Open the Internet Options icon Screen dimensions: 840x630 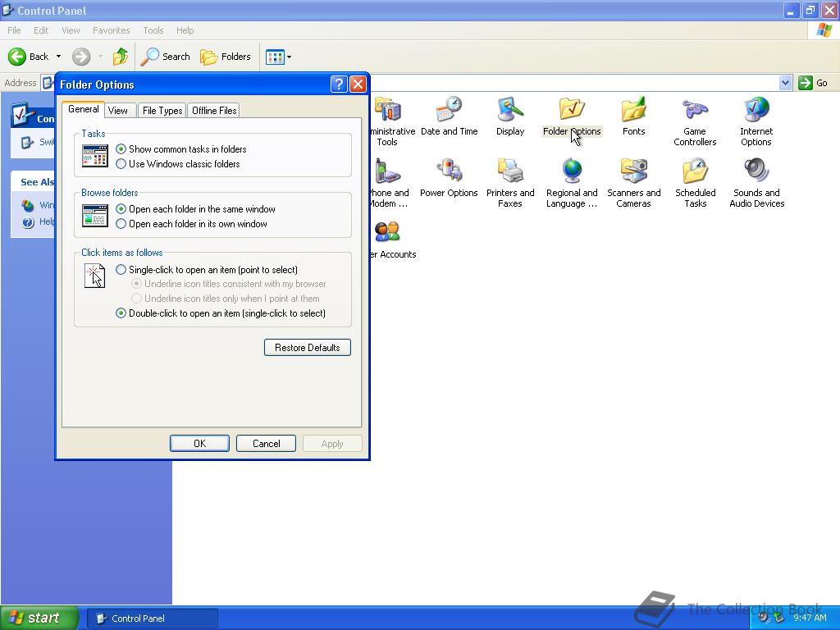tap(756, 122)
